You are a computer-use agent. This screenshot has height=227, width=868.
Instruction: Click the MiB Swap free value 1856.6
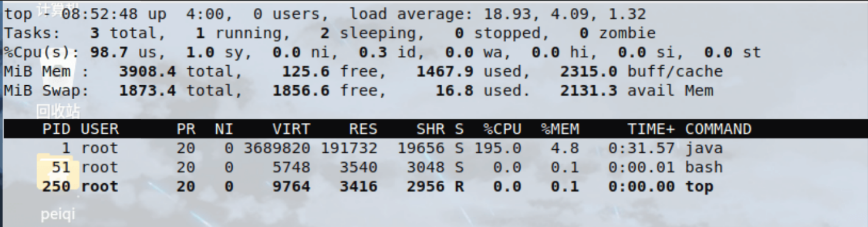pyautogui.click(x=300, y=91)
